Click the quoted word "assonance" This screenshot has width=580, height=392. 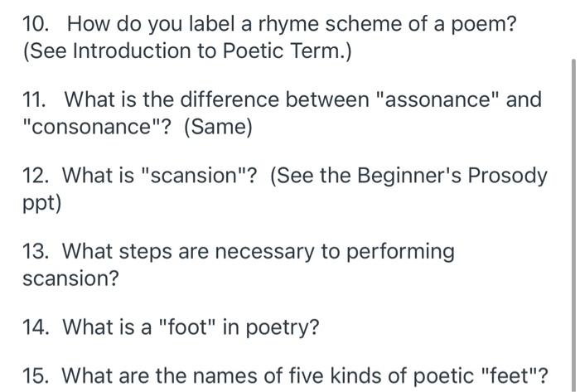coord(437,99)
